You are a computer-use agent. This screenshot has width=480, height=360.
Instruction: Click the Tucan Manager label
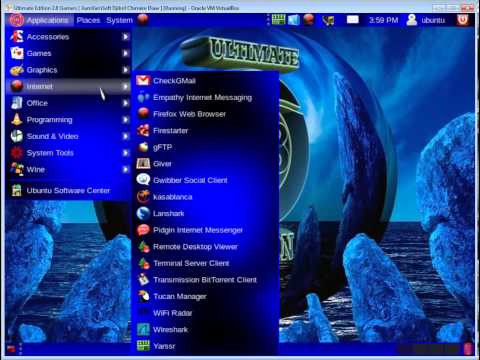coord(180,296)
